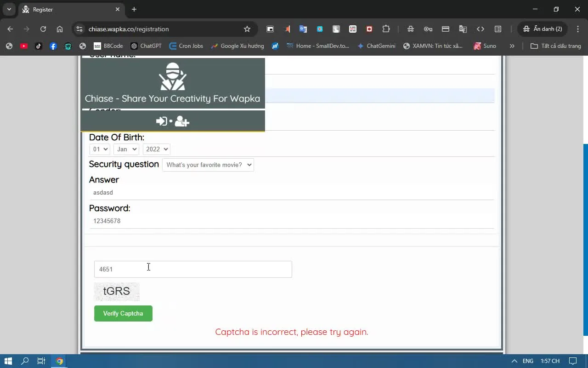Click the add-user register icon
The image size is (588, 368).
[182, 121]
